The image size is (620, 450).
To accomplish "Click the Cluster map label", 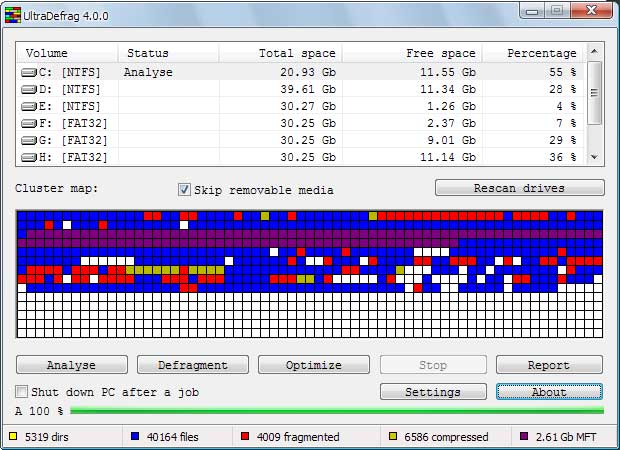I will [56, 188].
